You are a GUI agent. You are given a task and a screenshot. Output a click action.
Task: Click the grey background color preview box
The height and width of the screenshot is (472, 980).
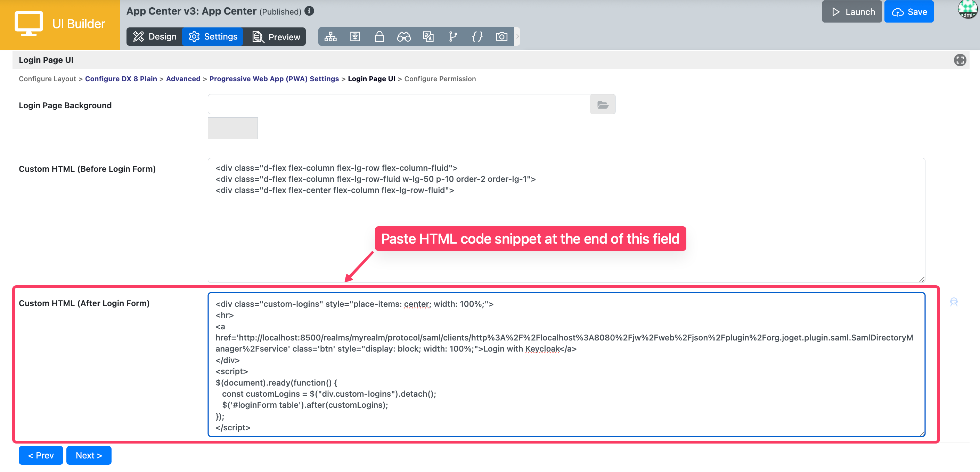[232, 128]
